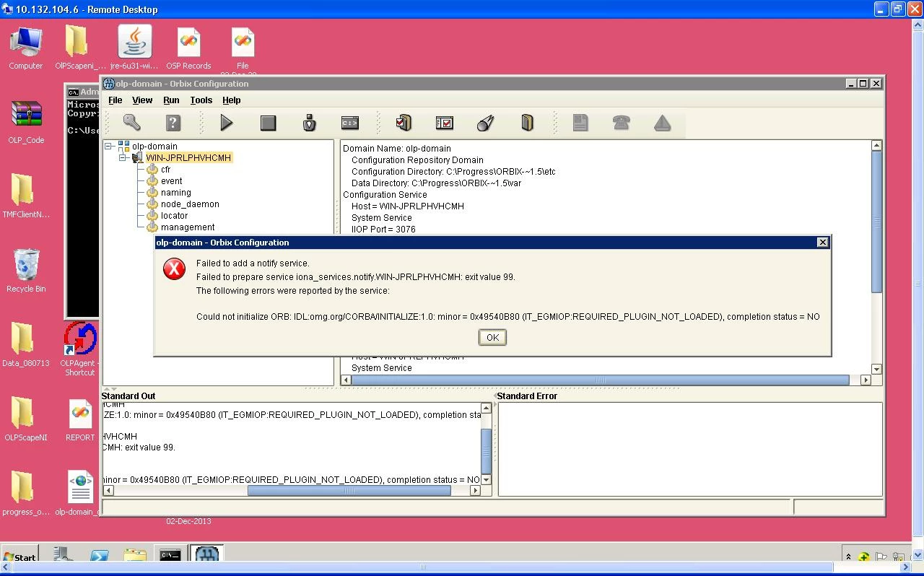924x576 pixels.
Task: Open Windows Explorer folder taskbar icon
Action: (134, 555)
